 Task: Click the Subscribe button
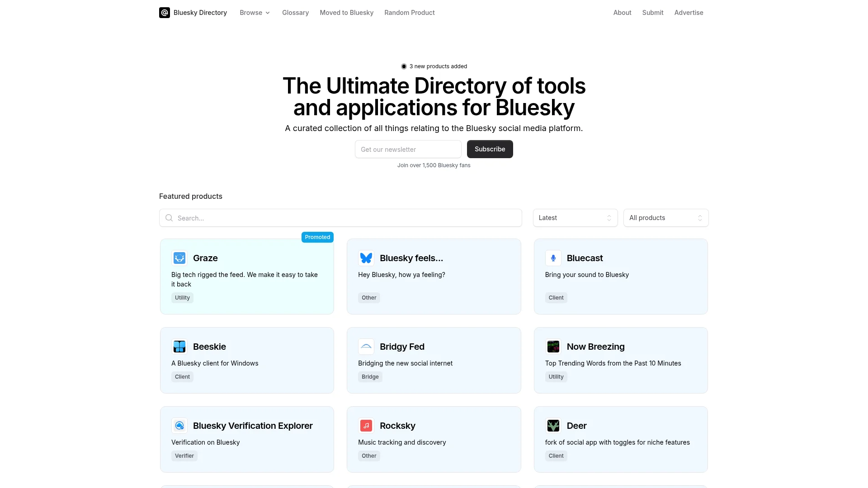pyautogui.click(x=490, y=149)
